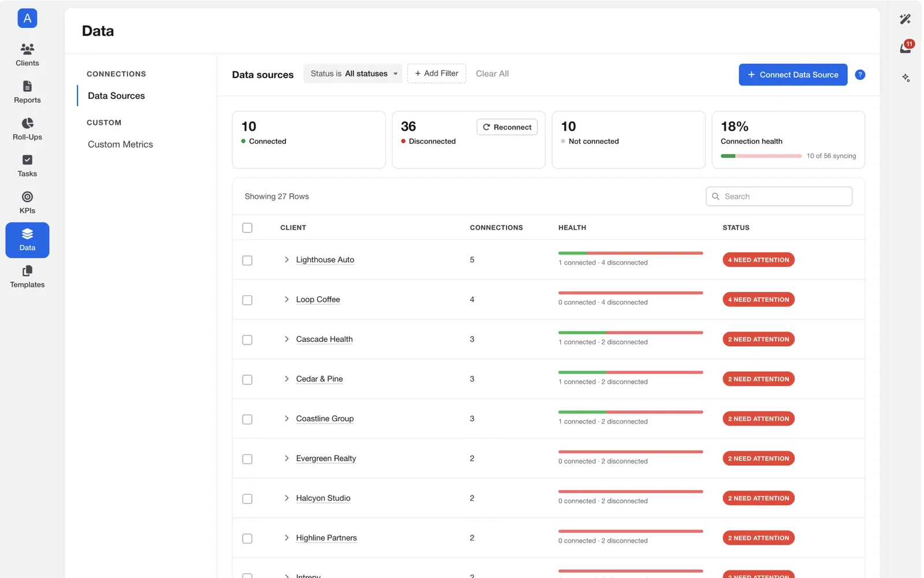This screenshot has width=924, height=578.
Task: Open the Halcyon Studio client link
Action: 323,498
